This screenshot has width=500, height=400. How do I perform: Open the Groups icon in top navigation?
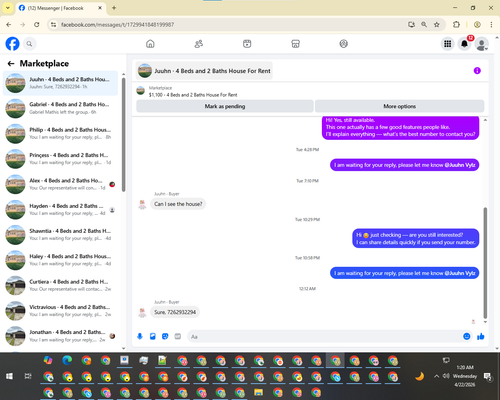click(344, 44)
